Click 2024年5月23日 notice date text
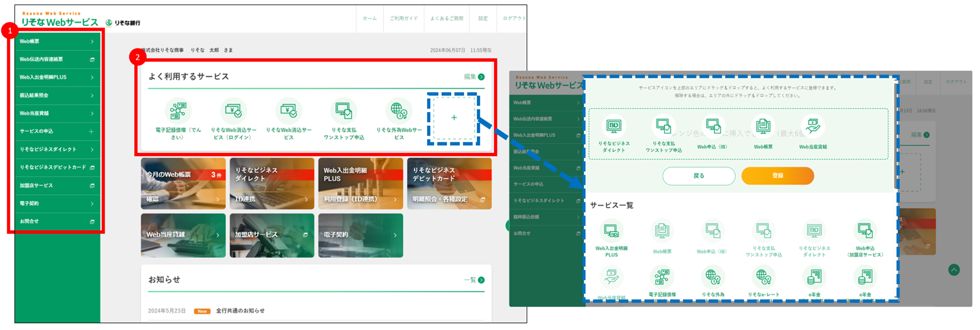The height and width of the screenshot is (330, 980). (167, 311)
